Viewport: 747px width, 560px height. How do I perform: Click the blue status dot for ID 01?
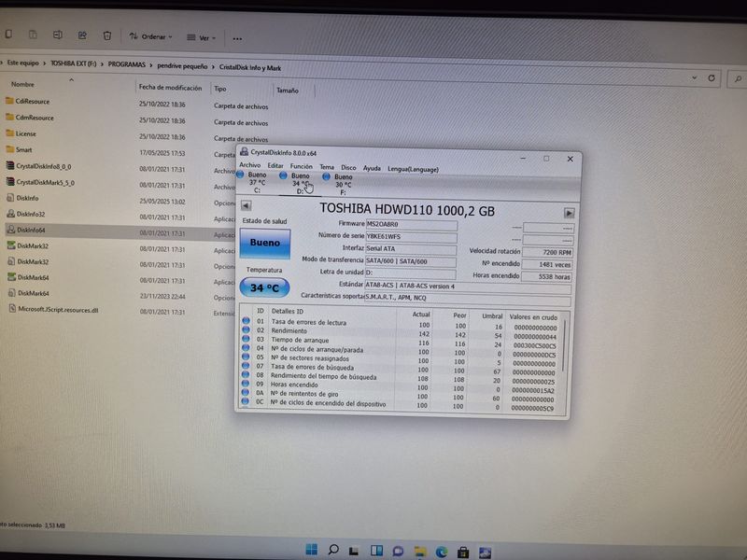point(247,320)
